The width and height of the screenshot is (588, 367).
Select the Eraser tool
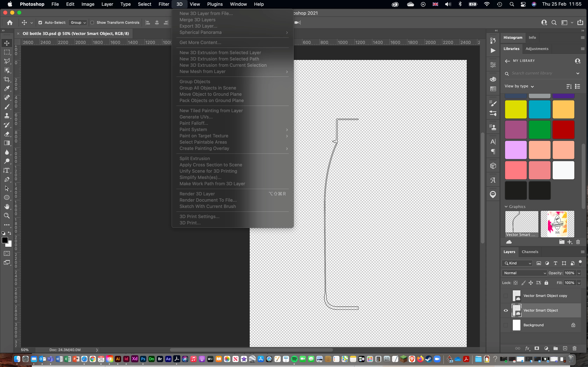tap(7, 134)
